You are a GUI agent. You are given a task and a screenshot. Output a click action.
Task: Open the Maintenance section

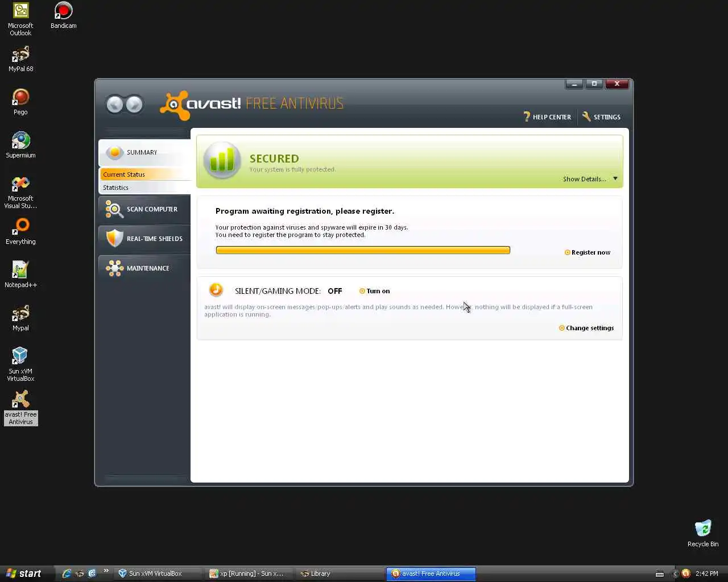point(144,268)
